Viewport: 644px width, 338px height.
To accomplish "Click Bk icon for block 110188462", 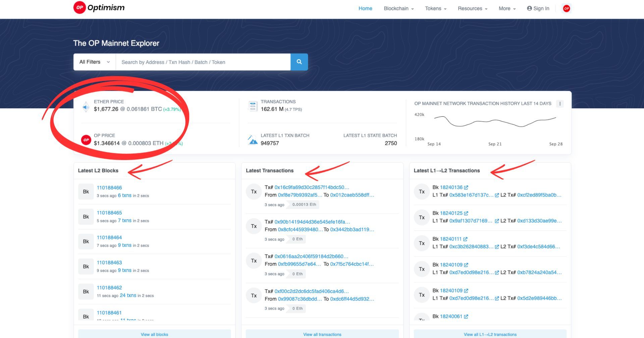I will tap(86, 292).
